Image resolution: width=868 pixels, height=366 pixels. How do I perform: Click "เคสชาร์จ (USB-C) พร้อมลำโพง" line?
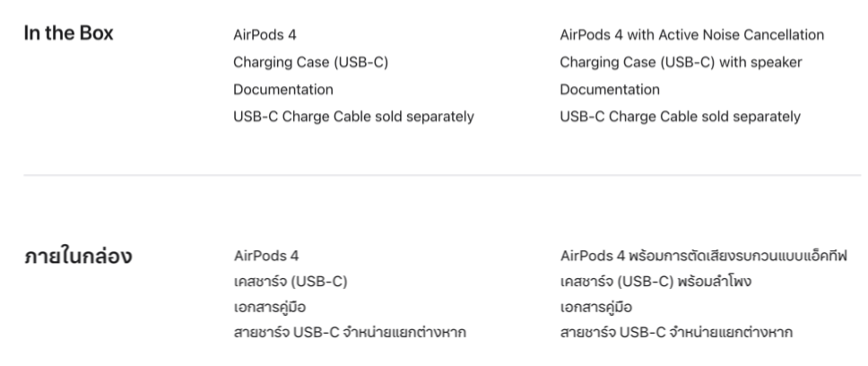pos(655,282)
